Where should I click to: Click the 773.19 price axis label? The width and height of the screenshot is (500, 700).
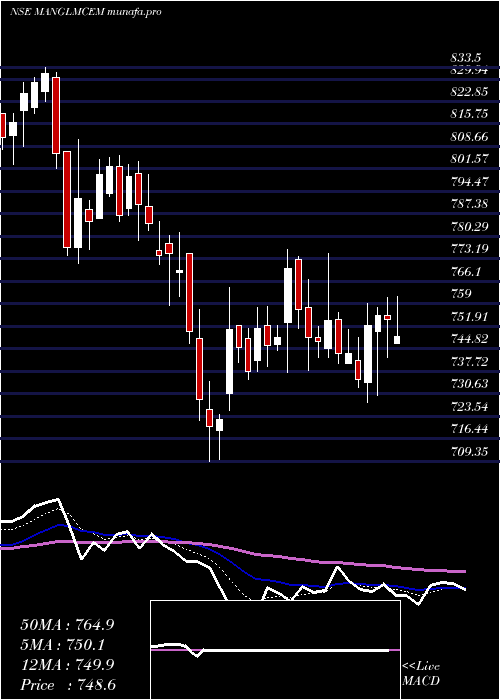click(x=469, y=249)
